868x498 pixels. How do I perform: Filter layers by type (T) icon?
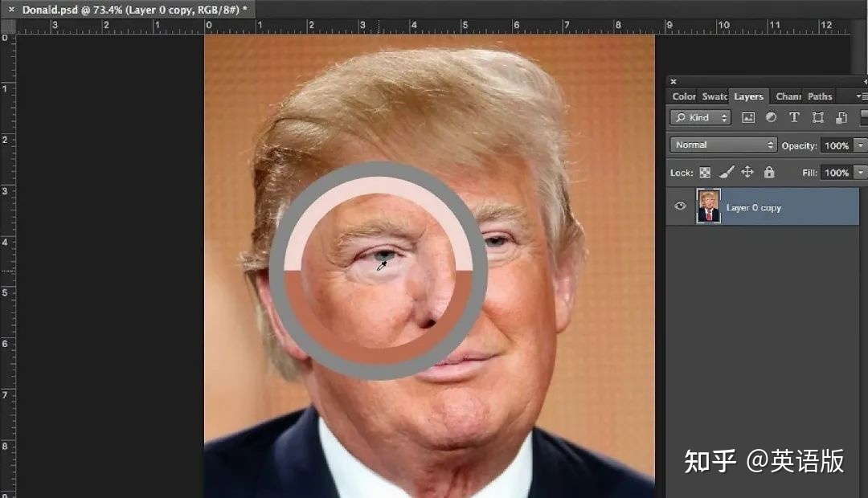794,117
